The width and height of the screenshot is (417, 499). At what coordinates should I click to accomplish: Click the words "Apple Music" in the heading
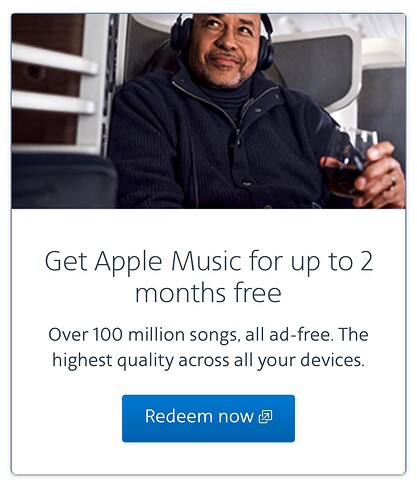[168, 262]
